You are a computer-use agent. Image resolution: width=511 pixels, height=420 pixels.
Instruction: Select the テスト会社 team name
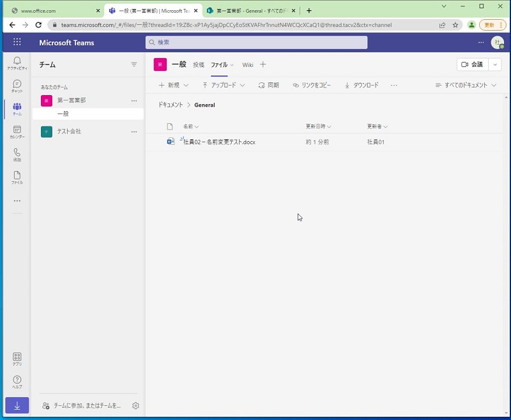point(69,131)
